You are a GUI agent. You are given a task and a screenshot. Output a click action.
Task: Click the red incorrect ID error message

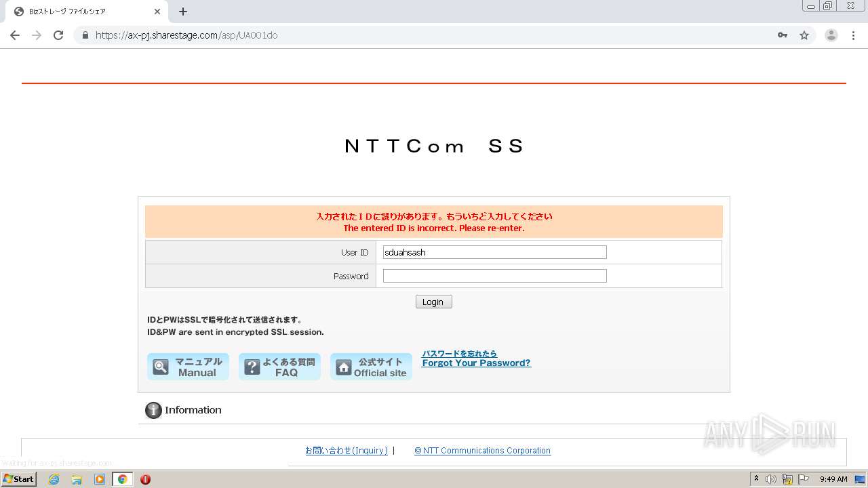(x=434, y=222)
